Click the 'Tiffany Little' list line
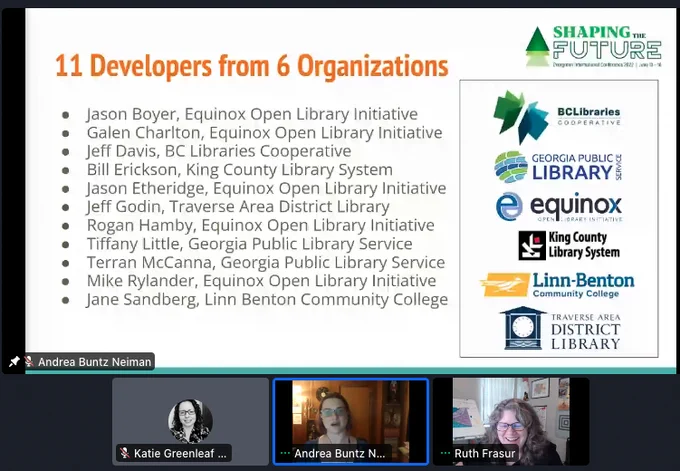Image resolution: width=680 pixels, height=471 pixels. click(249, 244)
